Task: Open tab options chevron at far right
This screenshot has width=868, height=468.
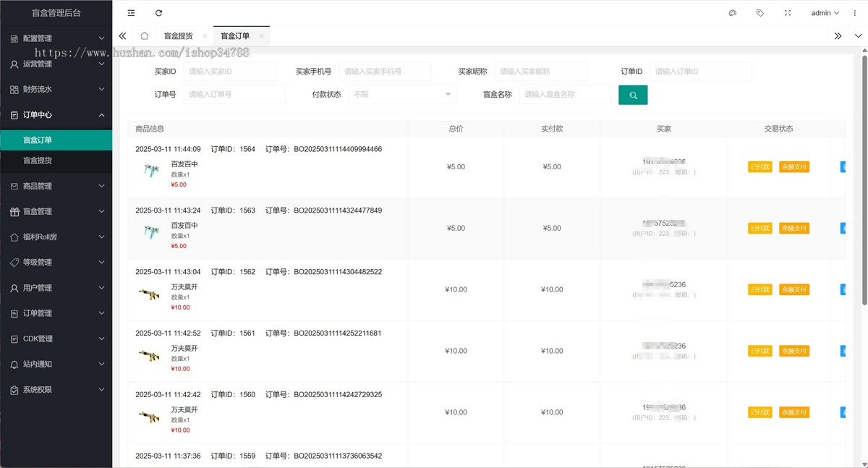Action: [x=859, y=35]
